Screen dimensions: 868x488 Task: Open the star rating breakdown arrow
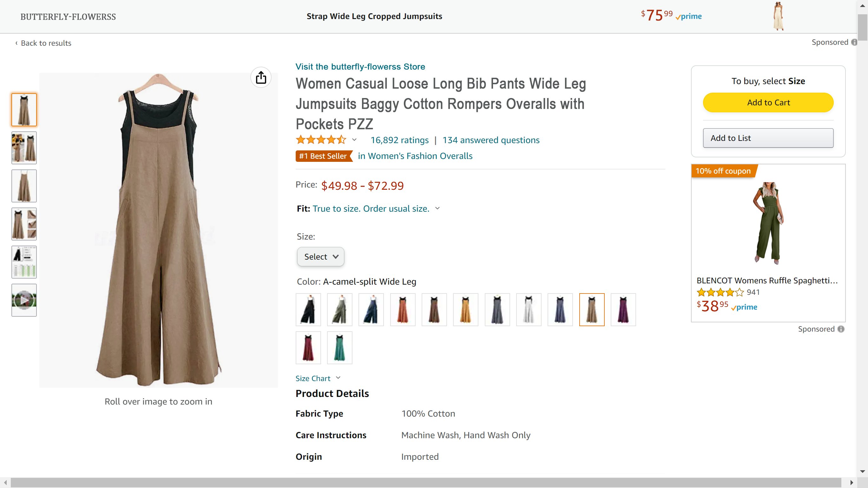click(354, 140)
